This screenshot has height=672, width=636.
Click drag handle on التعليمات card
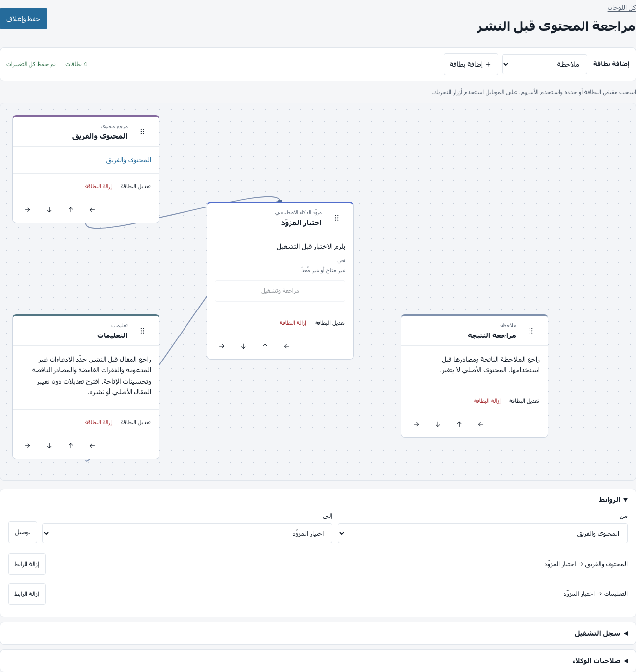[x=142, y=331]
